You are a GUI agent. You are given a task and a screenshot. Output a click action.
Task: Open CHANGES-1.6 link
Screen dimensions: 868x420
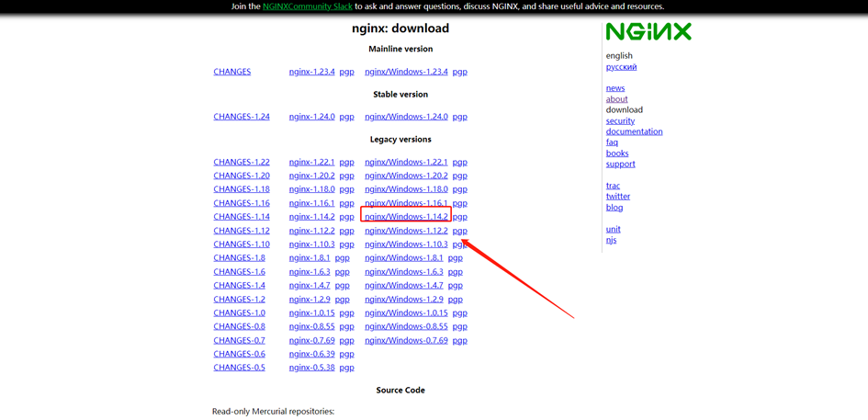click(x=239, y=272)
